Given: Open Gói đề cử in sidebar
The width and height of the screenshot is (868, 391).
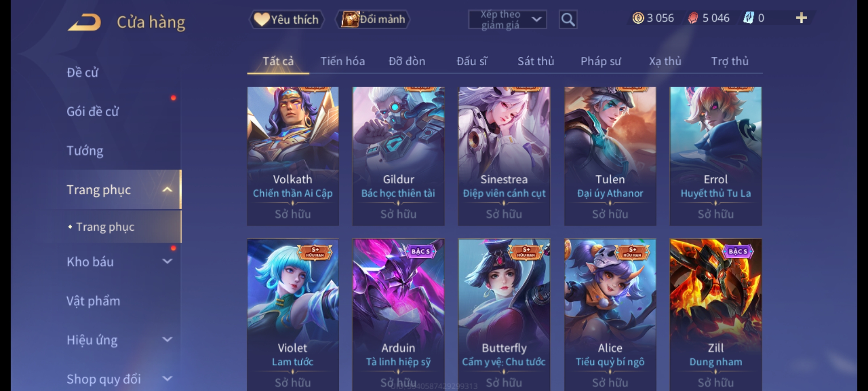Looking at the screenshot, I should (93, 112).
